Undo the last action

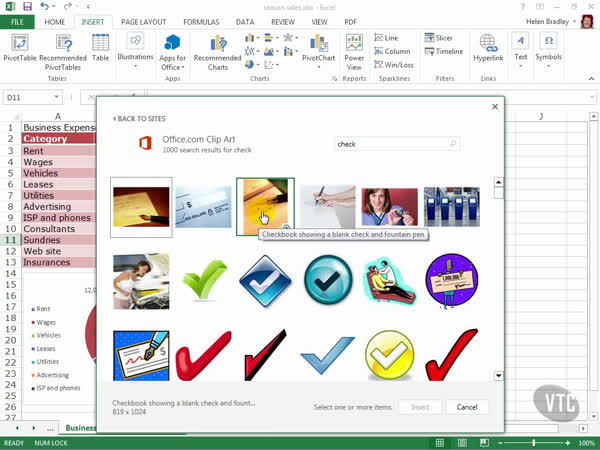44,6
